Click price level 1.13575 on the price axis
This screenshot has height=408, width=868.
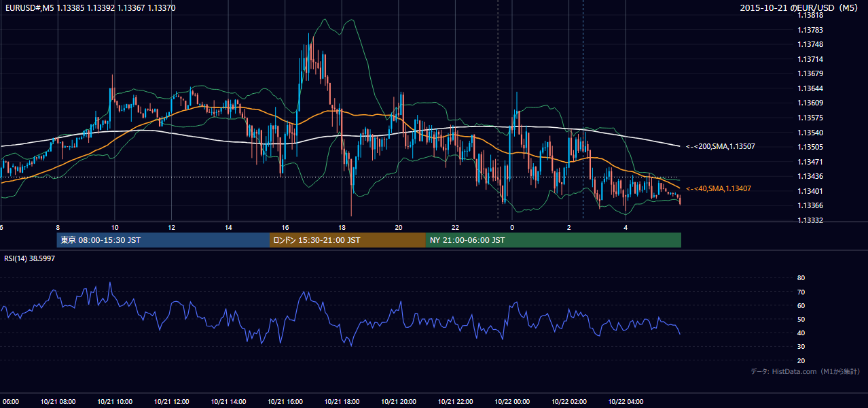pyautogui.click(x=810, y=118)
